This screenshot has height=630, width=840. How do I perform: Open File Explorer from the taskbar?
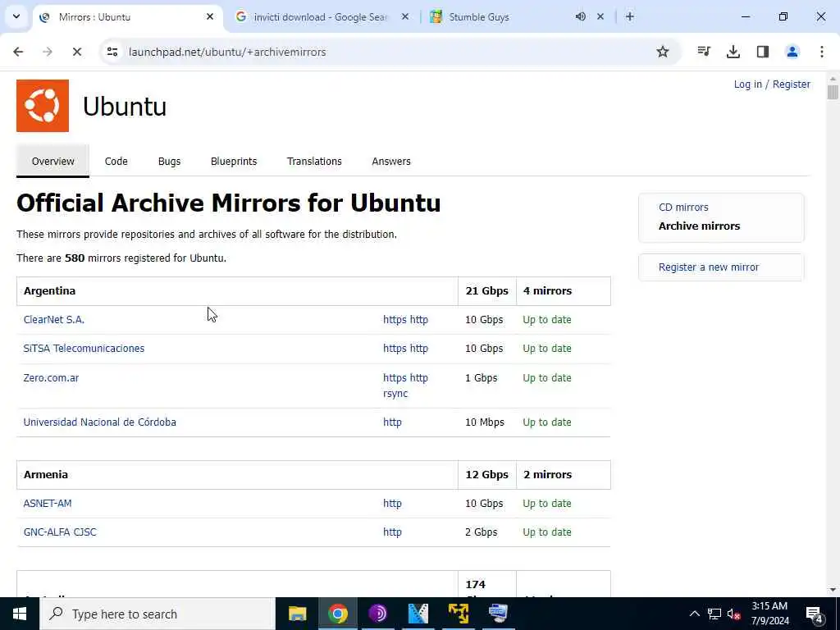[x=297, y=614]
